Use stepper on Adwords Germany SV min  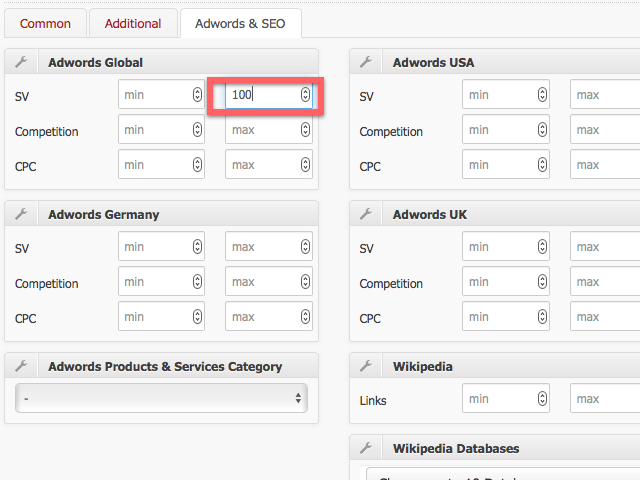click(197, 247)
